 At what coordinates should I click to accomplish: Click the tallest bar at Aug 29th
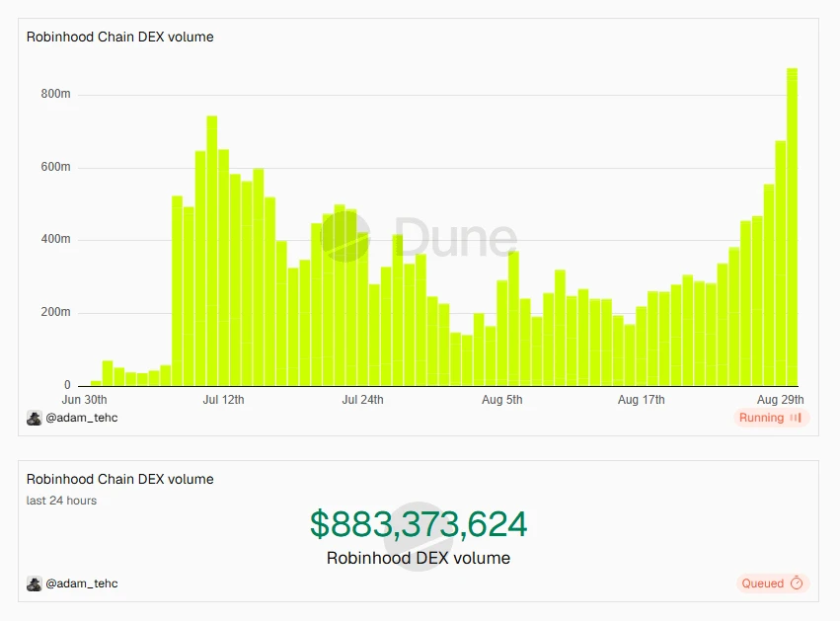pos(792,227)
